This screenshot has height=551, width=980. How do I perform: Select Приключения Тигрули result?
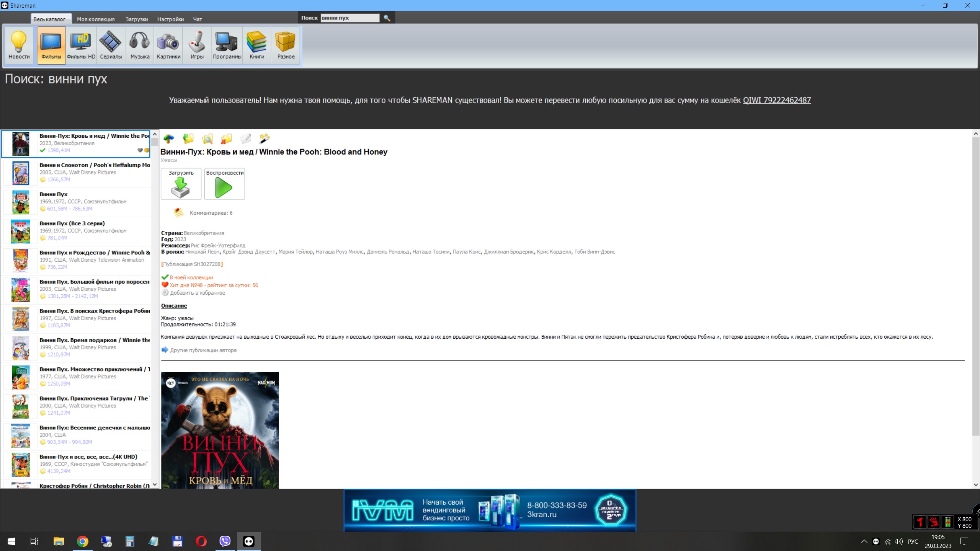[77, 406]
